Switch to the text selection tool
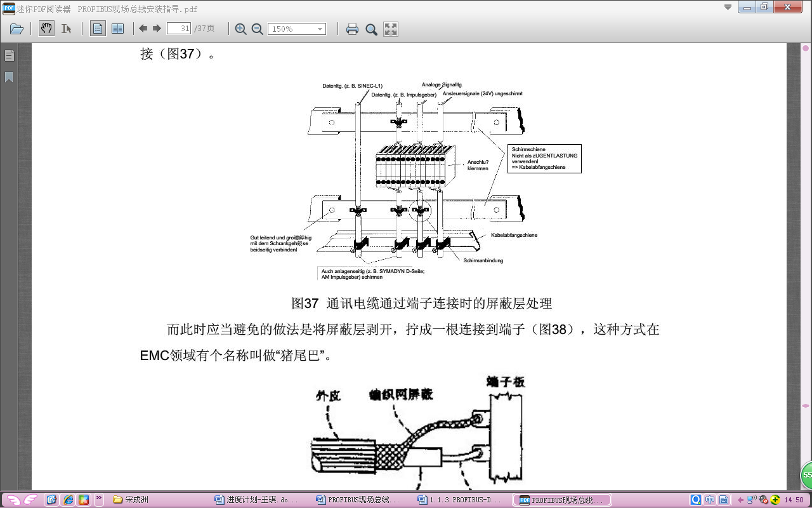 click(66, 29)
